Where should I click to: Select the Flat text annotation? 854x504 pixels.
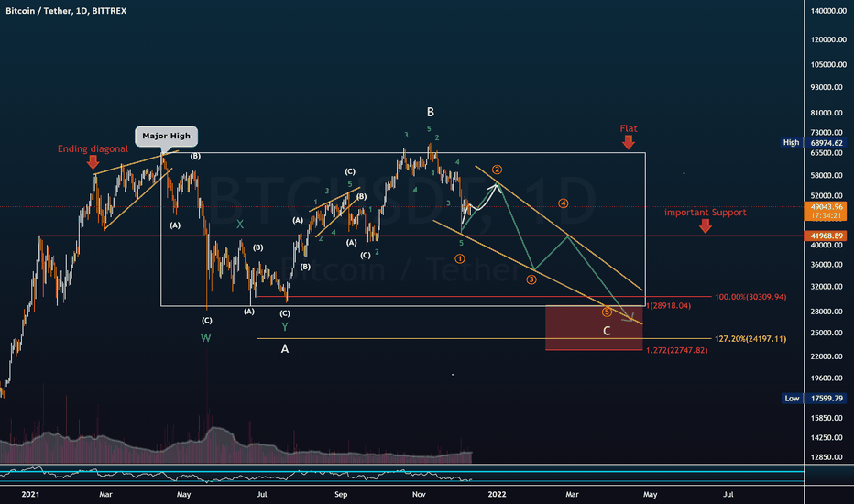click(x=628, y=128)
